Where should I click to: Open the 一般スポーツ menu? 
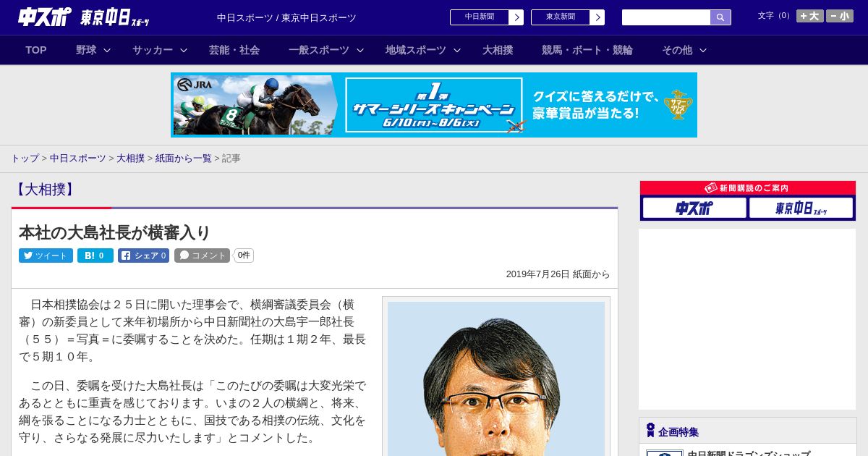(319, 50)
